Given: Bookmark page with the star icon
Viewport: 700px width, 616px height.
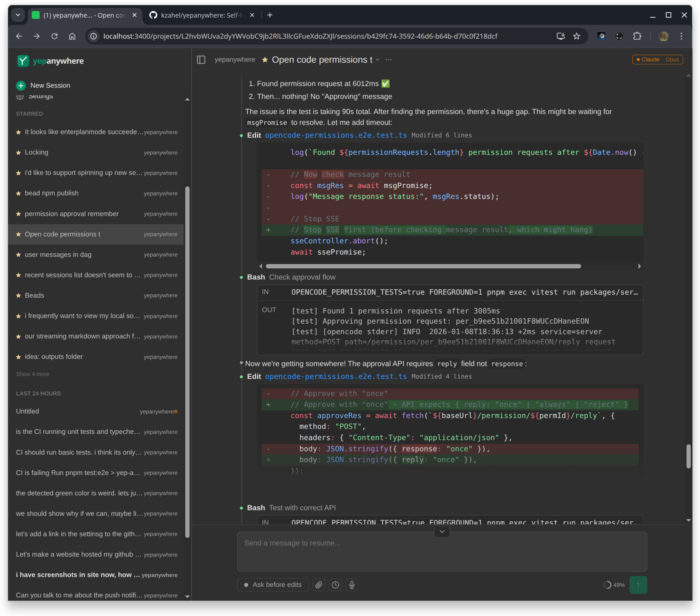Looking at the screenshot, I should click(x=577, y=36).
